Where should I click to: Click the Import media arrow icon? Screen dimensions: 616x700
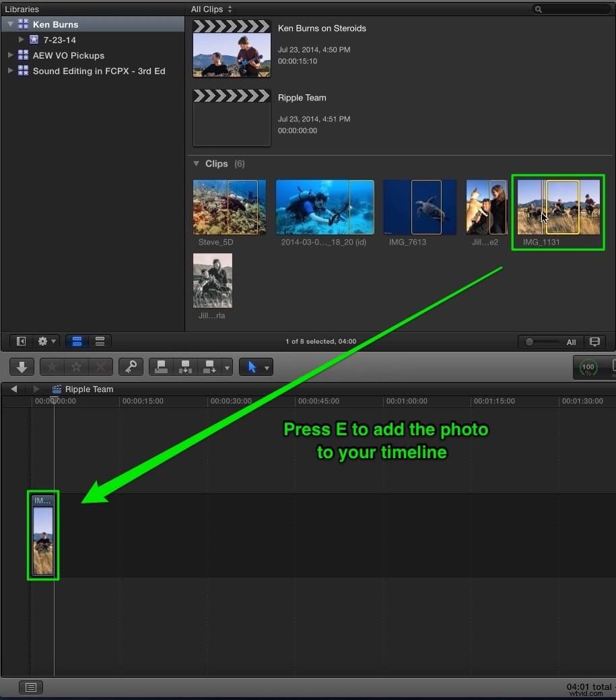(x=21, y=367)
